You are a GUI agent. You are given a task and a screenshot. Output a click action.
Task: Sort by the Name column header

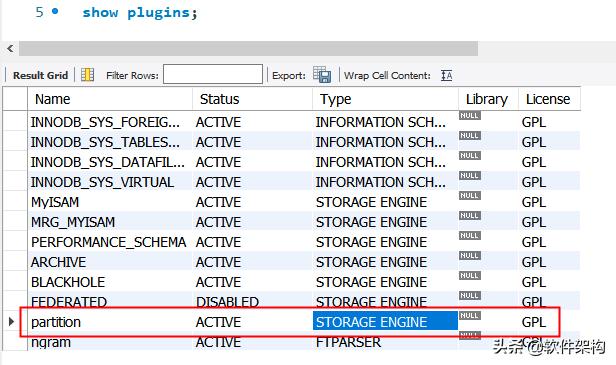[x=110, y=99]
